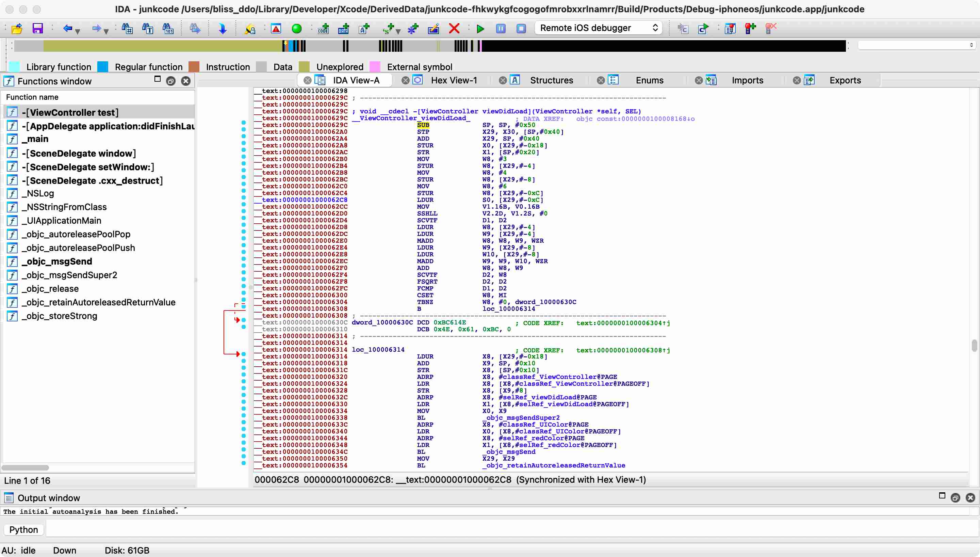Open the back navigation history dropdown arrow

point(78,31)
